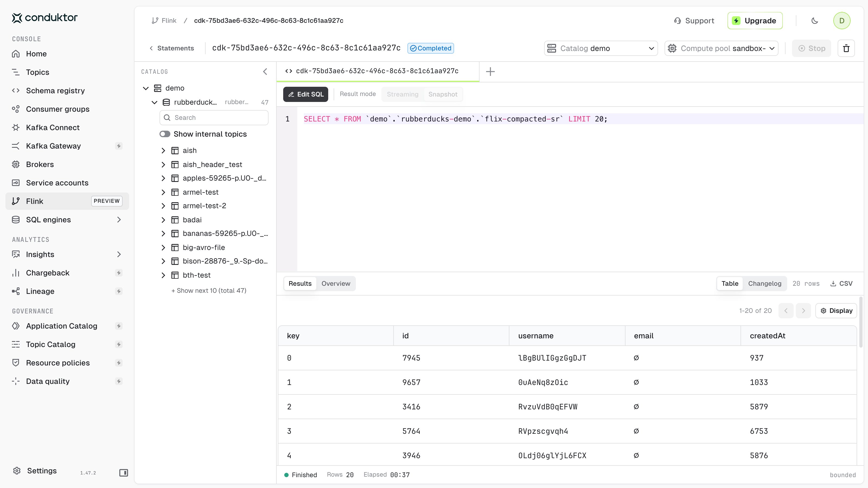Expand the armel-test table
The image size is (868, 488).
[x=163, y=192]
